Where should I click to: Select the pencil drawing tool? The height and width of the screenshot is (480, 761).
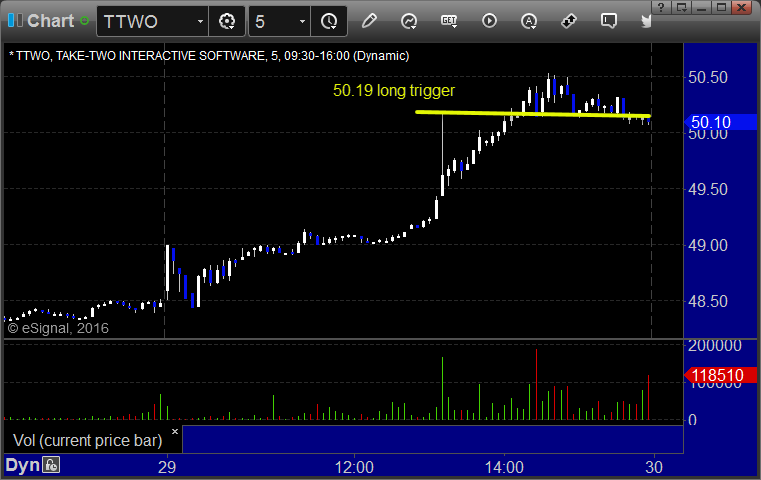pyautogui.click(x=369, y=21)
